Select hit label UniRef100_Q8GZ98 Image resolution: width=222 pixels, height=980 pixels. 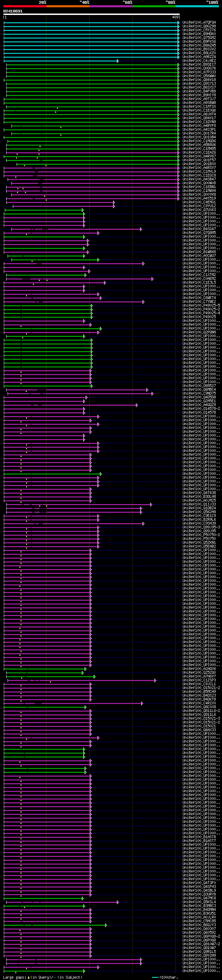click(199, 26)
